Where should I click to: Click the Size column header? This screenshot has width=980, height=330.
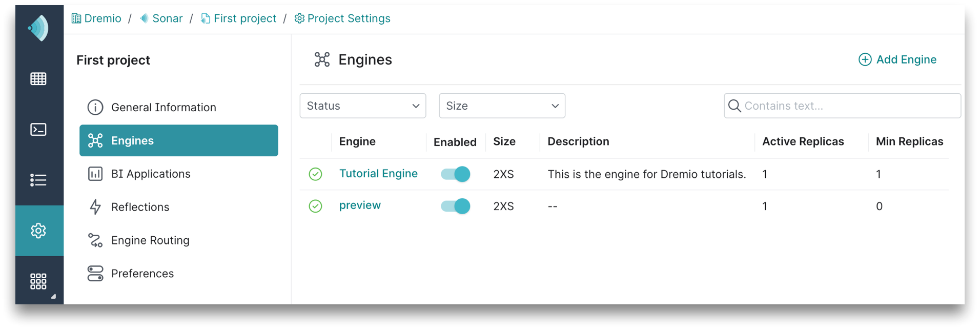tap(504, 141)
